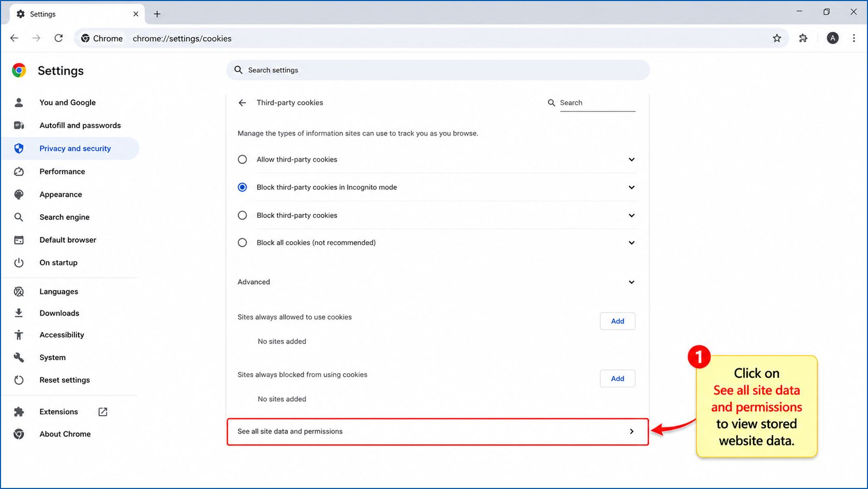
Task: Add site always blocked from using cookies
Action: click(617, 378)
